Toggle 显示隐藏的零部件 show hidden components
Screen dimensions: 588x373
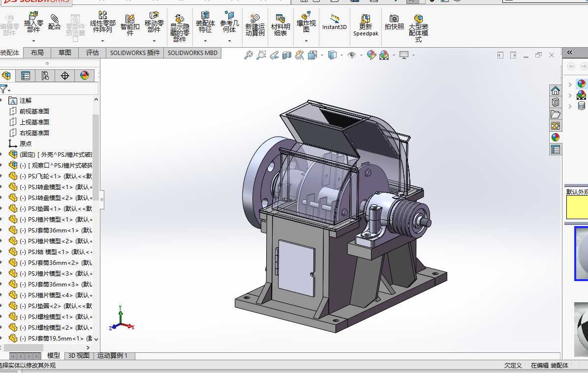180,20
